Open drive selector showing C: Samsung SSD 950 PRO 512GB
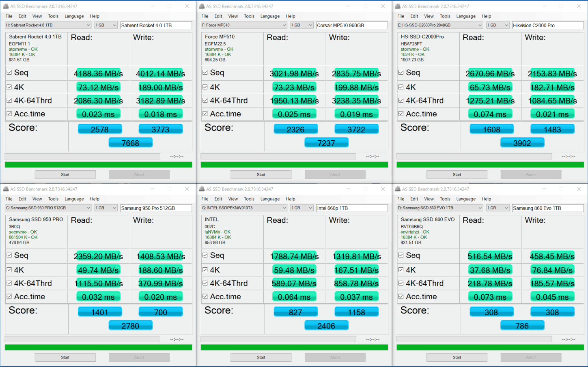The height and width of the screenshot is (367, 588). pos(48,208)
